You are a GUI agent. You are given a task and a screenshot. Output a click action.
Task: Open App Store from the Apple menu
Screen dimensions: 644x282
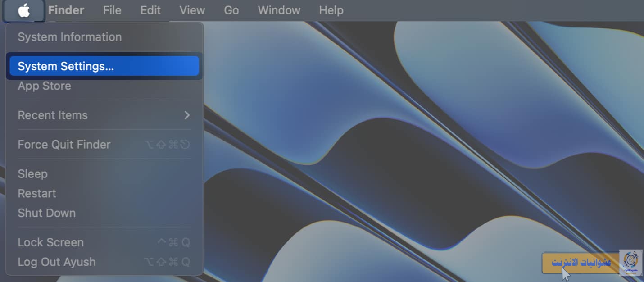(x=104, y=86)
